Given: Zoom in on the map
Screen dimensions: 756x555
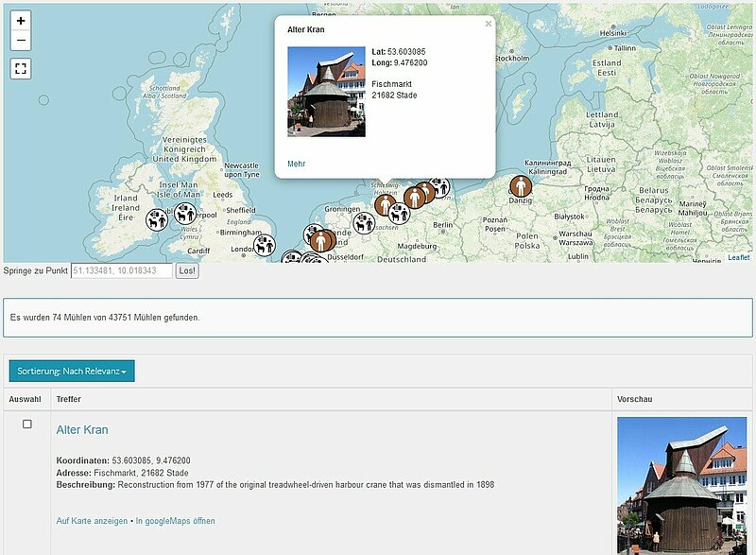Looking at the screenshot, I should [x=21, y=21].
